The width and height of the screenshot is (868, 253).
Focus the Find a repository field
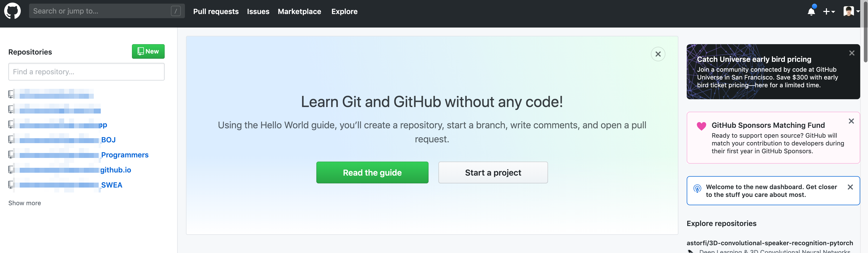pos(86,72)
